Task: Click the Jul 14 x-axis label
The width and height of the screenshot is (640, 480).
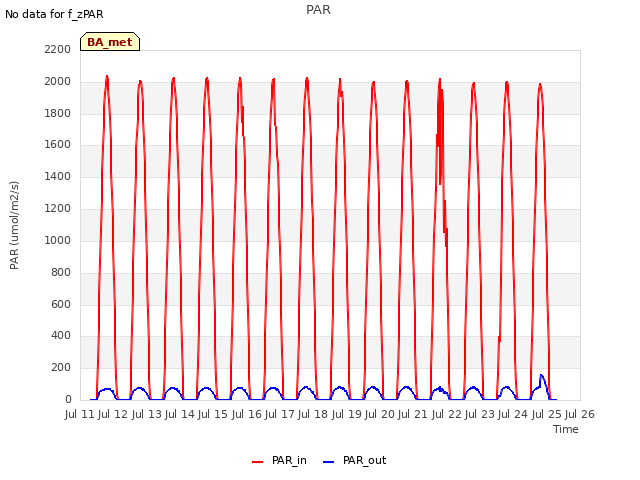Action: [180, 414]
